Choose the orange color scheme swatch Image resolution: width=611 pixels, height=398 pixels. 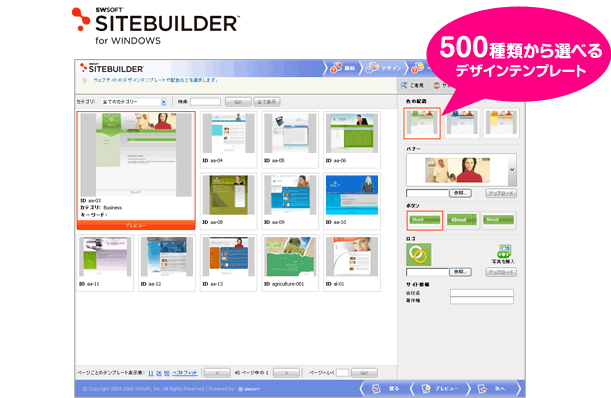click(x=502, y=123)
